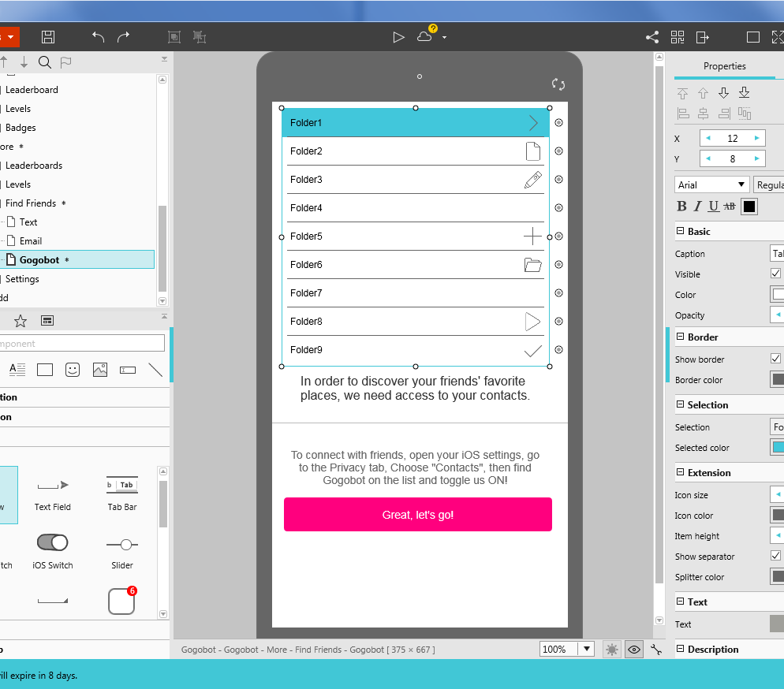Open the black text color swatch
Image resolution: width=784 pixels, height=689 pixels.
point(749,207)
